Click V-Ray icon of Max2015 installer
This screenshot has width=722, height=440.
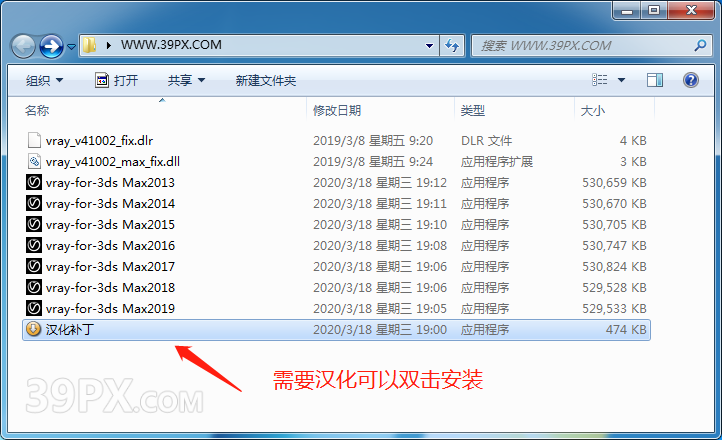pyautogui.click(x=34, y=224)
